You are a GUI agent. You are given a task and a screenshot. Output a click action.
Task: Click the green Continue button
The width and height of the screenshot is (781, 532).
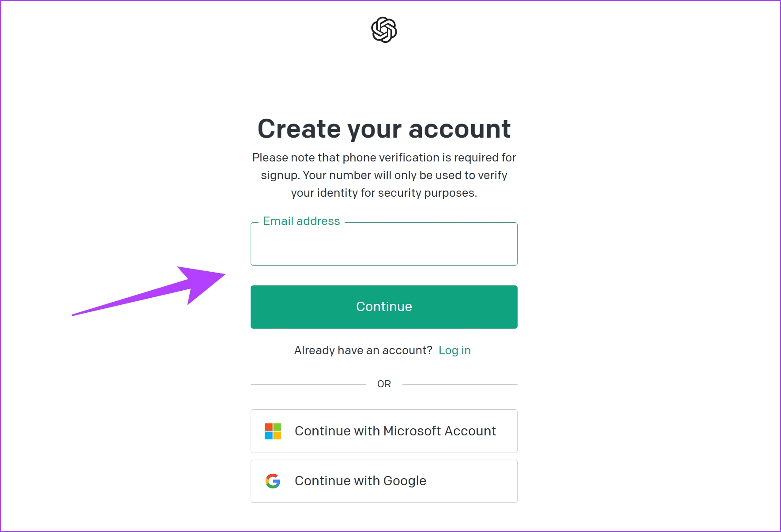point(384,307)
